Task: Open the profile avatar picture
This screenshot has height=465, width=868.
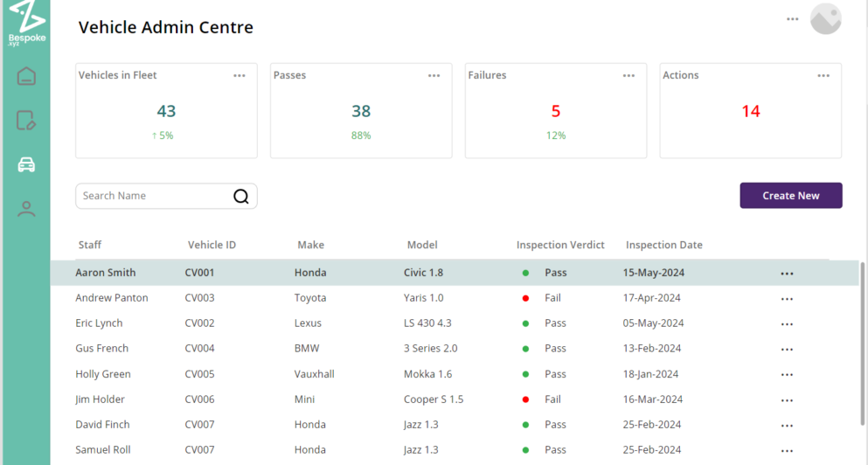Action: click(825, 19)
